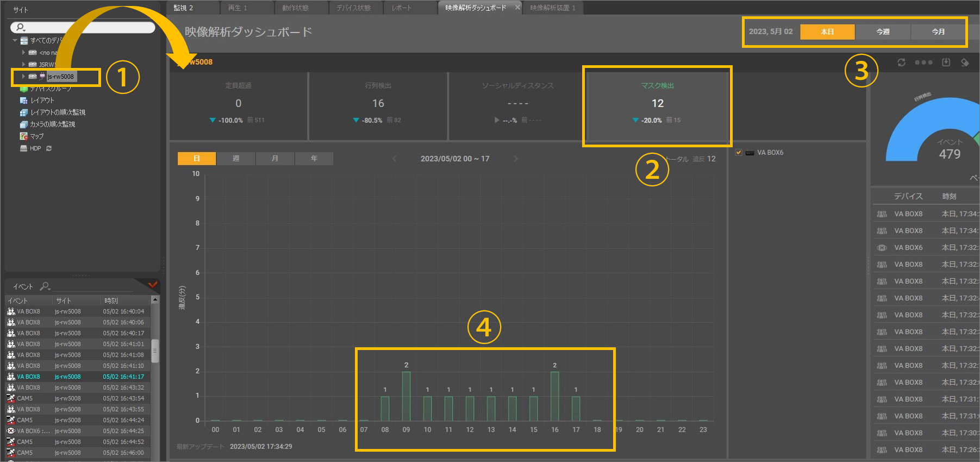Click the デバイス column header in the right list
Screen dimensions: 980x462
pyautogui.click(x=909, y=196)
